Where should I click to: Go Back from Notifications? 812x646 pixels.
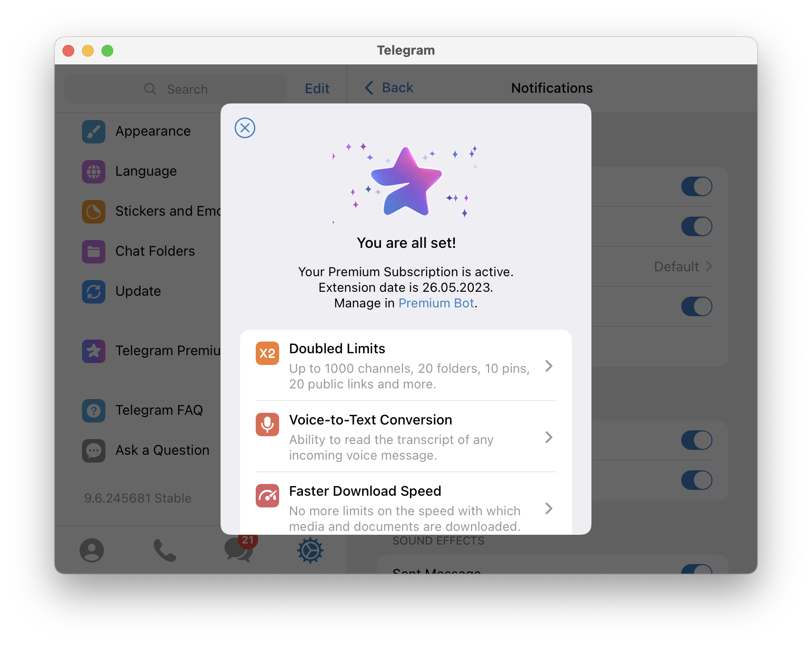click(x=389, y=88)
